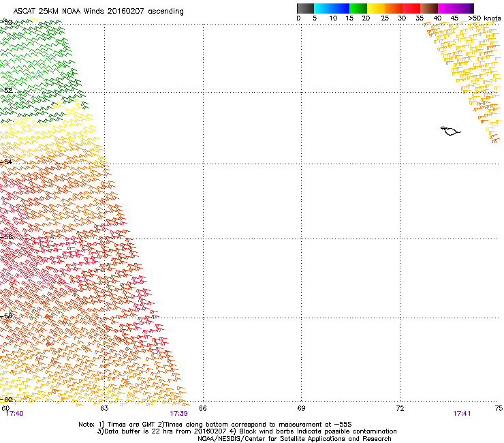The height and width of the screenshot is (443, 504).
Task: Click the '-54' latitude label
Action: (x=6, y=162)
